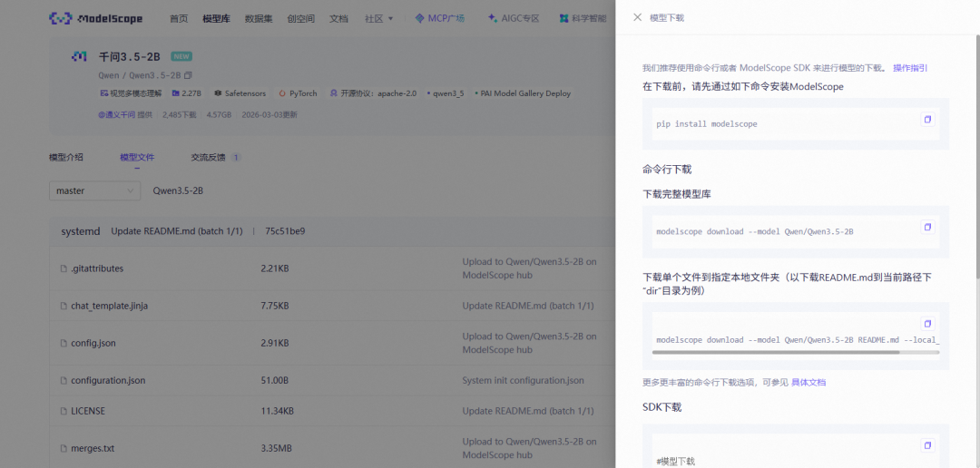Click the .gitattributes file icon

64,268
